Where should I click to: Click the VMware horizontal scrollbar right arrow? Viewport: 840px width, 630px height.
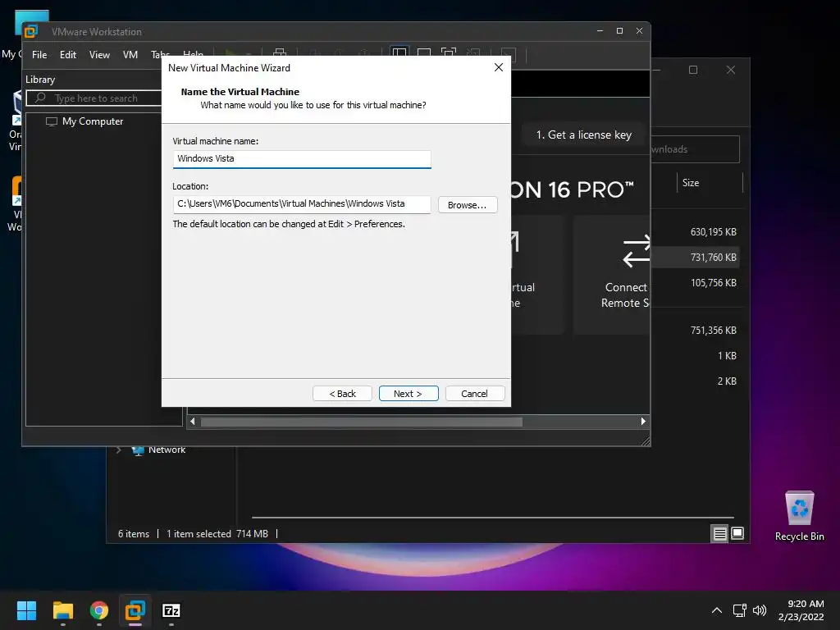[x=643, y=422]
